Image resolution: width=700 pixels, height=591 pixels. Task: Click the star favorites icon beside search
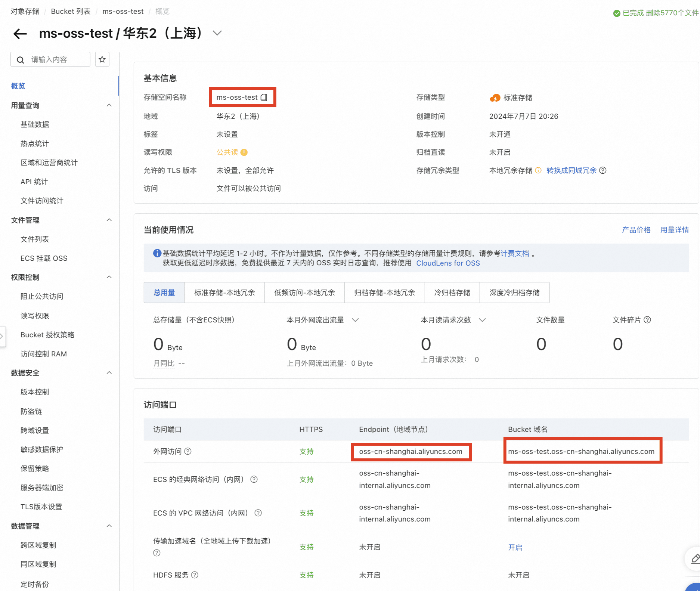pos(102,59)
